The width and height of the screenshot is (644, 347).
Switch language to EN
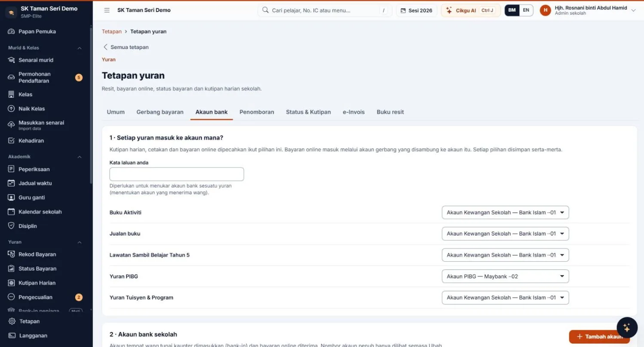click(x=526, y=10)
